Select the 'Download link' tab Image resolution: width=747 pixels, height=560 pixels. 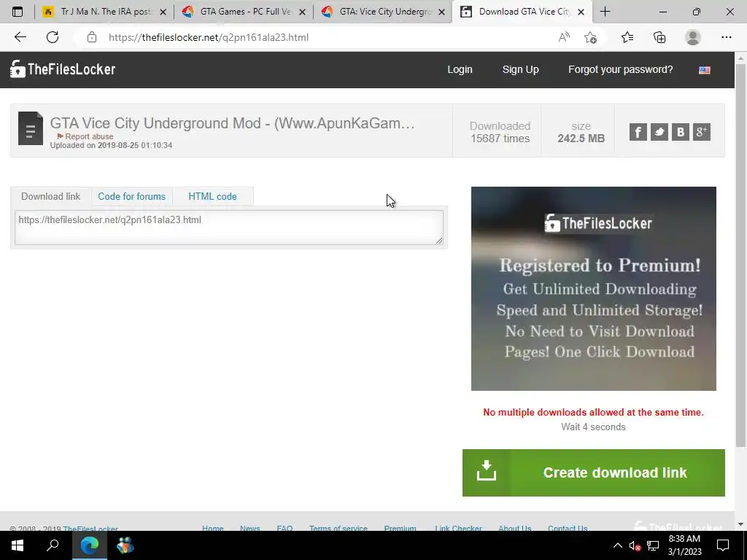click(x=50, y=197)
